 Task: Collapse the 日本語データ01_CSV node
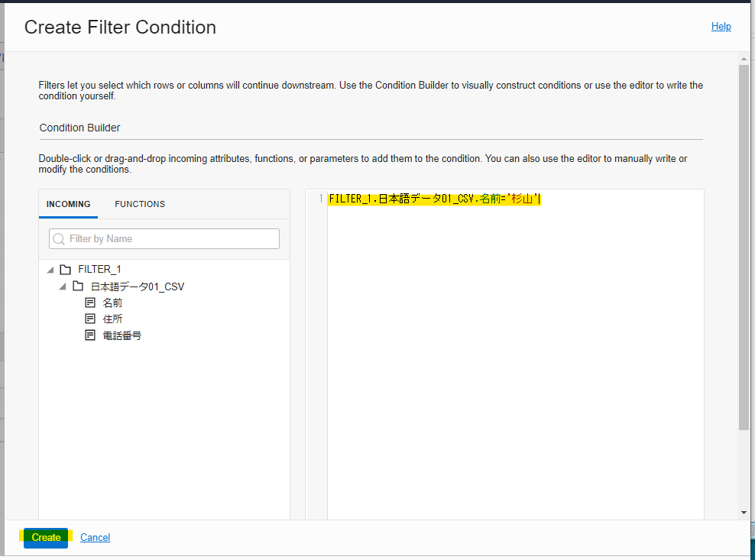[x=63, y=286]
